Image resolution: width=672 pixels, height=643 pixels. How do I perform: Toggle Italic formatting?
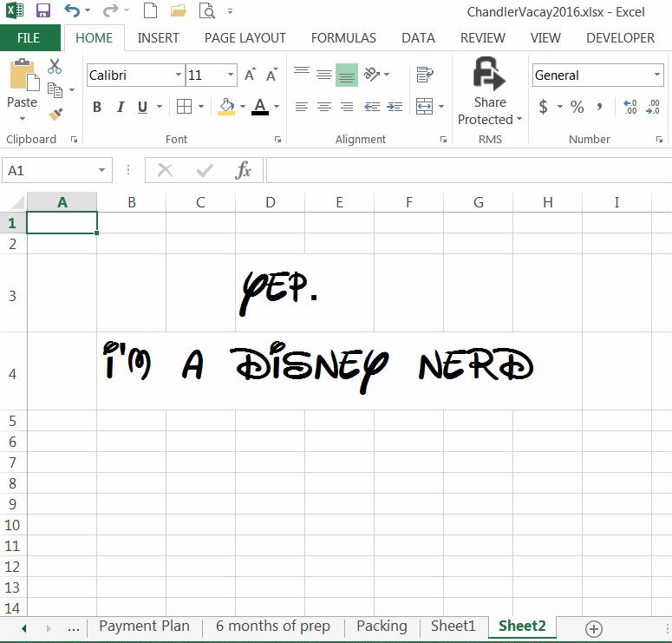(121, 107)
